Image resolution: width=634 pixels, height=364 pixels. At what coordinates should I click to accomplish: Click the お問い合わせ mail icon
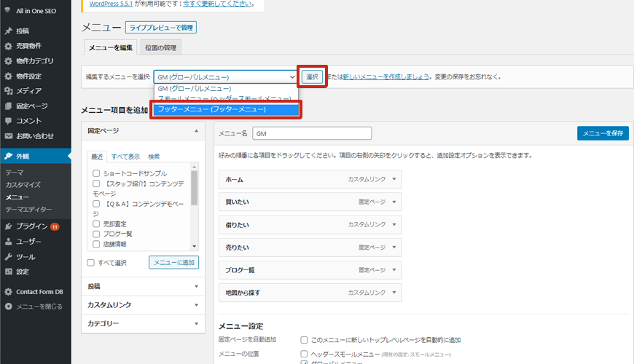pyautogui.click(x=8, y=136)
